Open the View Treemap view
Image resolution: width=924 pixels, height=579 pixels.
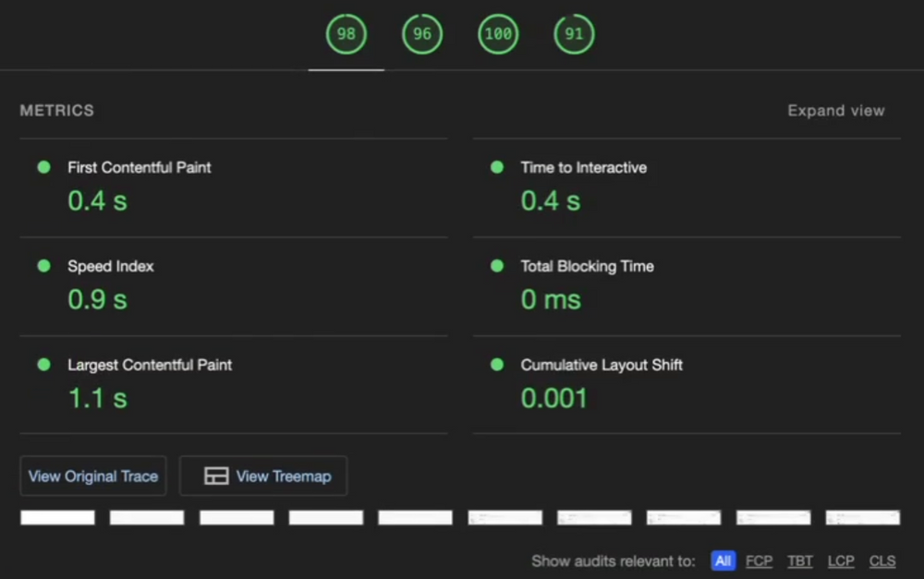tap(262, 476)
